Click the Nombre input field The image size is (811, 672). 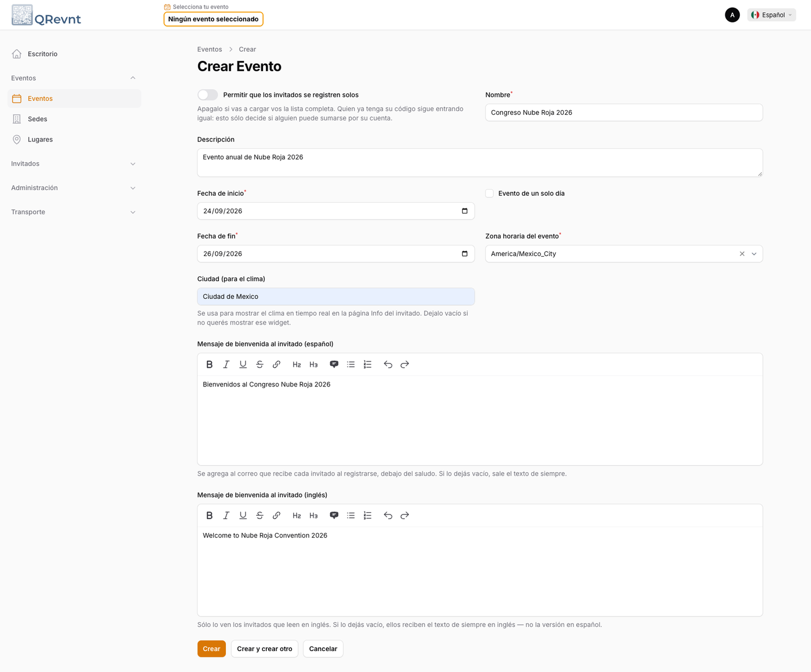click(x=624, y=112)
